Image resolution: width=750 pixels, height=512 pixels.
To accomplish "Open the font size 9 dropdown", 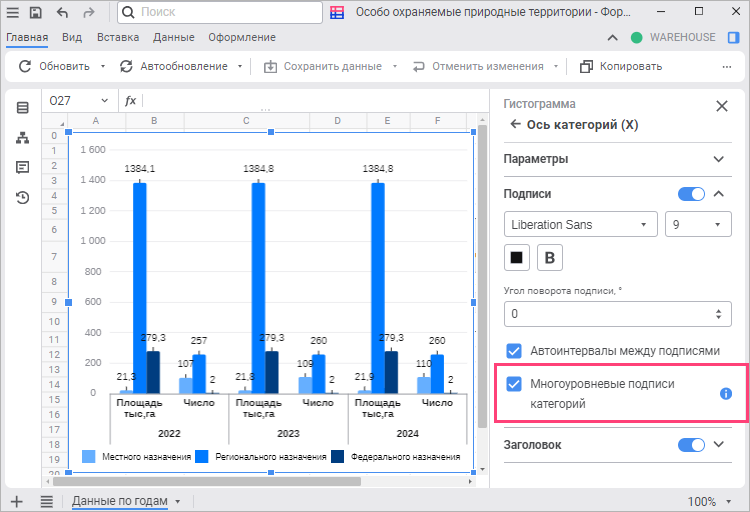I will click(698, 225).
